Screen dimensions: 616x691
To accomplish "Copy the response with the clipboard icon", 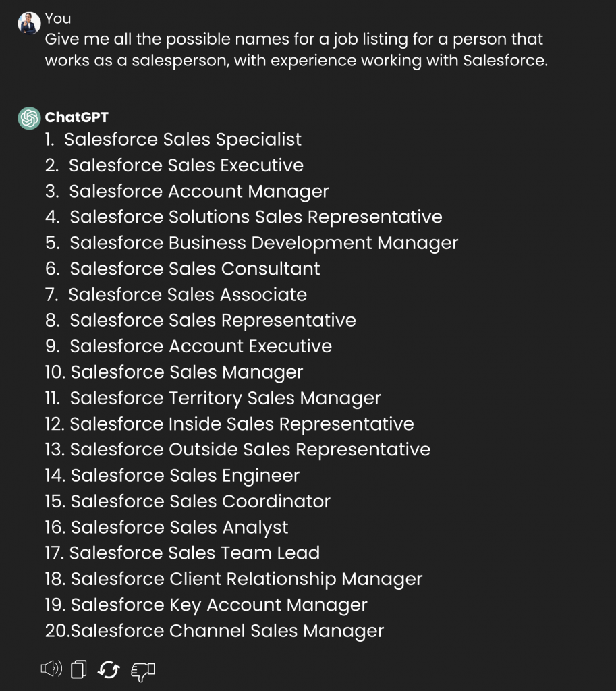I will 79,669.
